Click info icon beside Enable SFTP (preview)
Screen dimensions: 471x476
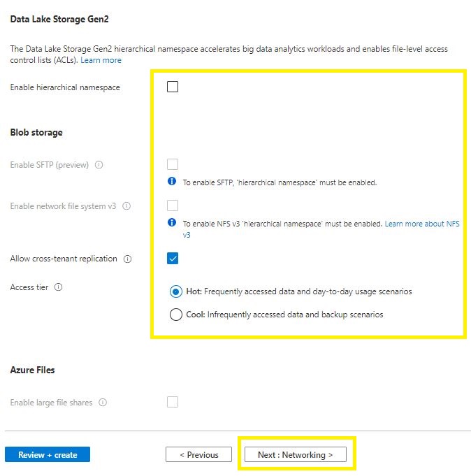(99, 165)
